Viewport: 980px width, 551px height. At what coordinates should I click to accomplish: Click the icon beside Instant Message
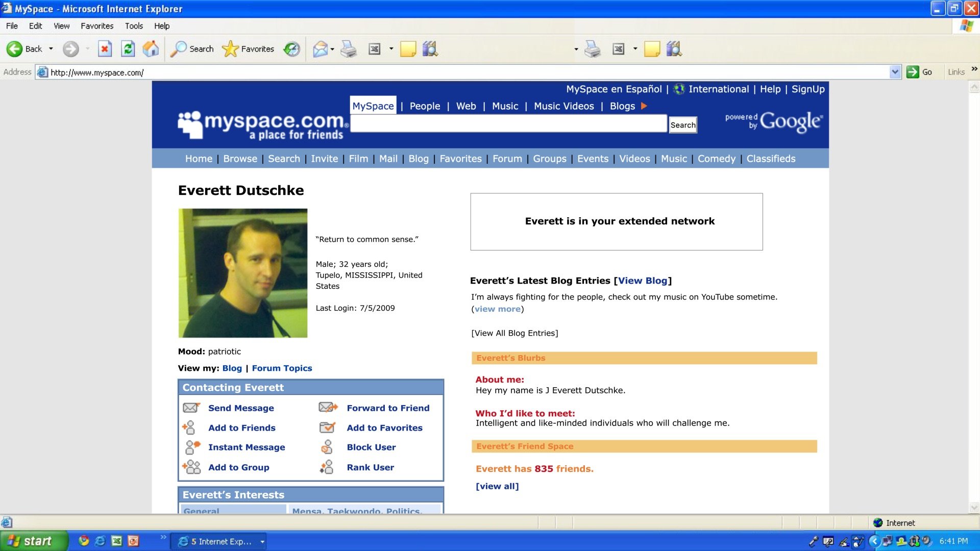pyautogui.click(x=192, y=447)
